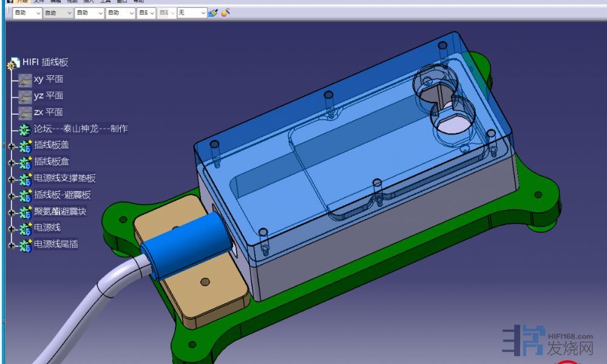Image resolution: width=607 pixels, height=364 pixels.
Task: Click the part icon beside 聚氨酯避震块
Action: [x=25, y=212]
